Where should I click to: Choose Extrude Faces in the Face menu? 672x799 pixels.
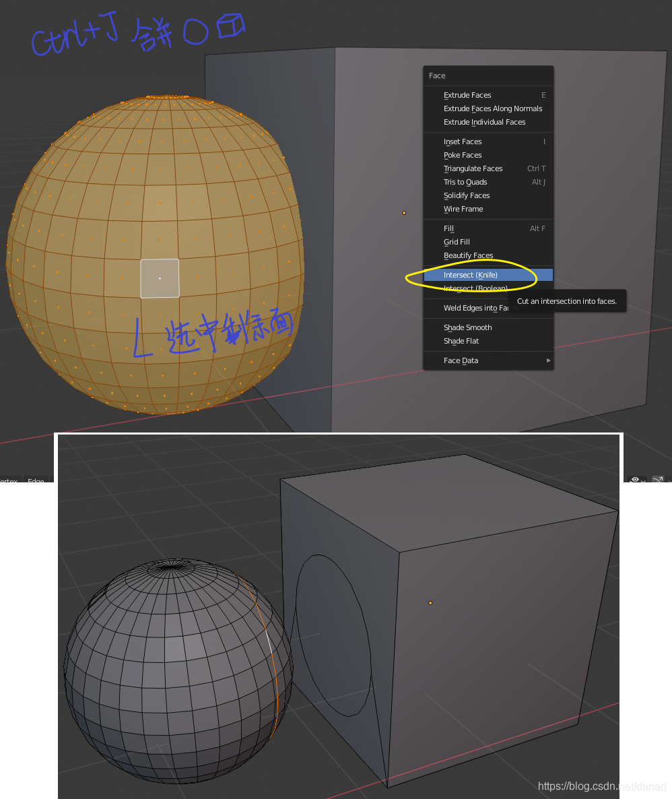coord(488,95)
